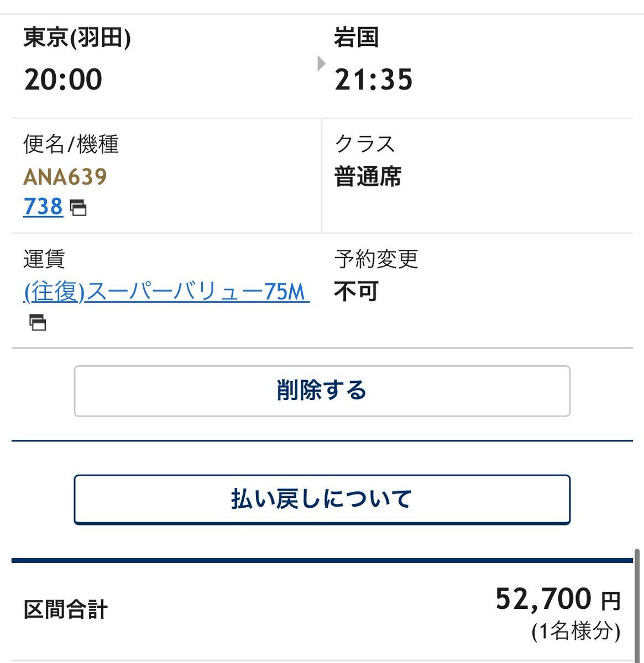This screenshot has width=644, height=663.
Task: Click the (1名様分) note under price
Action: [576, 631]
